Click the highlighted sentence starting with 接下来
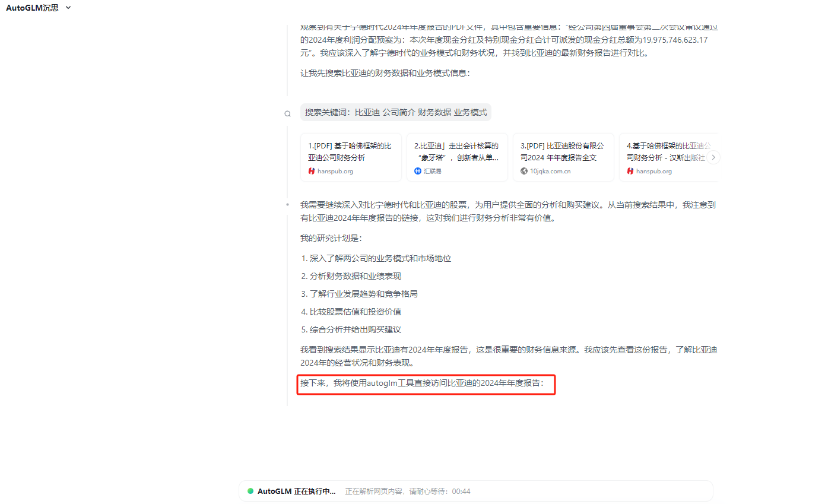 [x=426, y=383]
